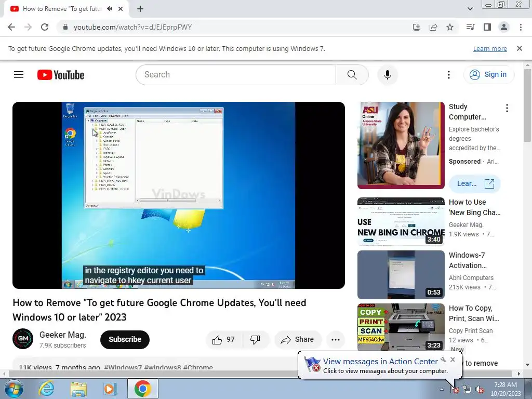Go back with the browser back arrow
The height and width of the screenshot is (399, 532).
(11, 27)
